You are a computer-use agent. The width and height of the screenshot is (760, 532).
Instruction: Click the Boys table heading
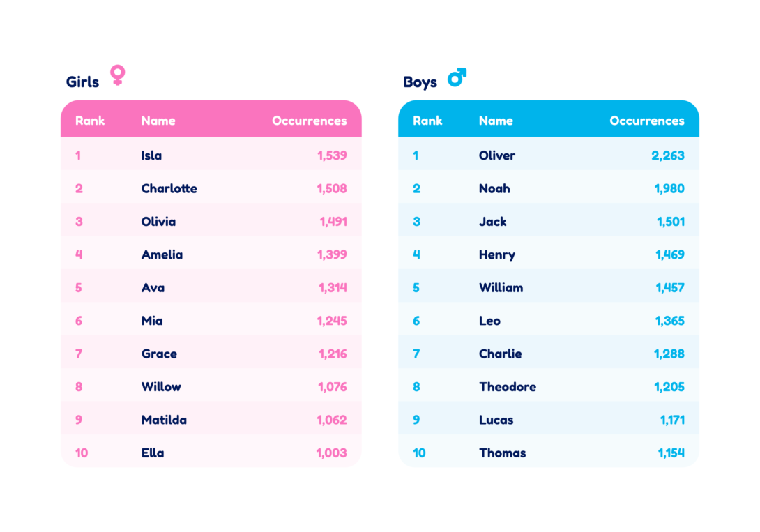[x=420, y=82]
